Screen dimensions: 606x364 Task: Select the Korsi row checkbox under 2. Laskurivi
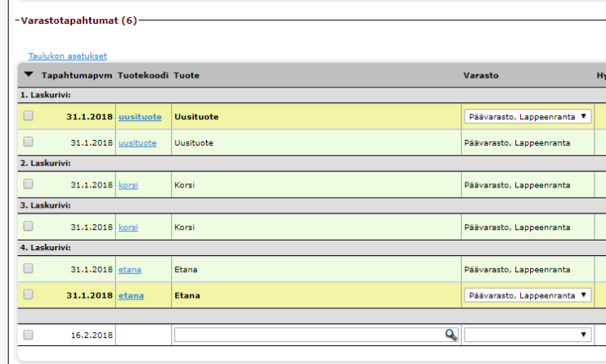point(29,185)
